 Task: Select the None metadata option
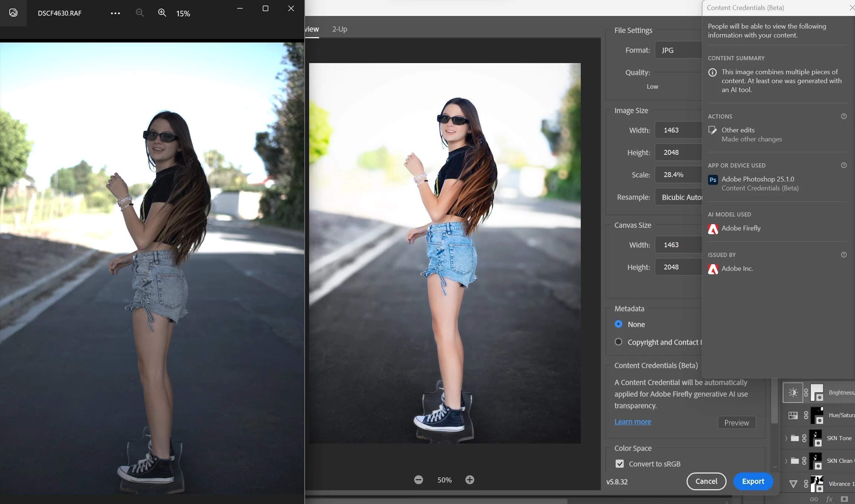(x=619, y=324)
